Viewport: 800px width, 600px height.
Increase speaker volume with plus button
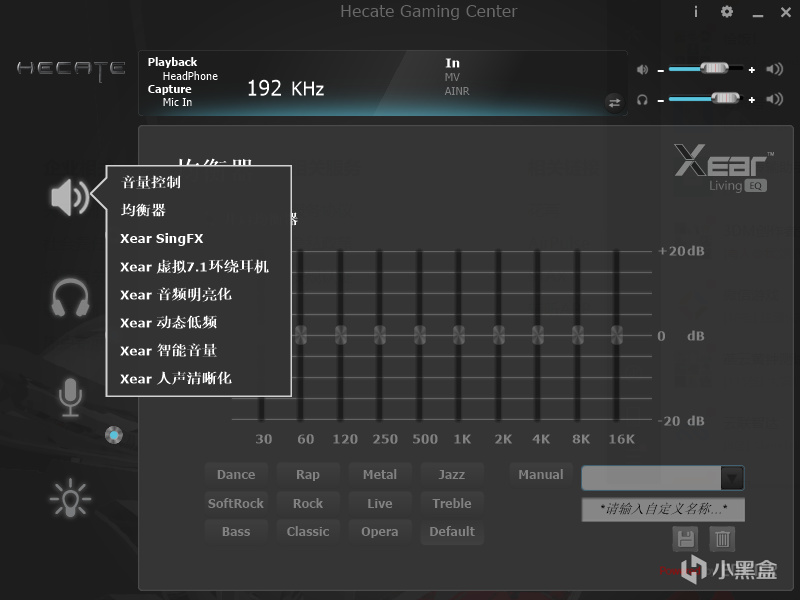[752, 70]
